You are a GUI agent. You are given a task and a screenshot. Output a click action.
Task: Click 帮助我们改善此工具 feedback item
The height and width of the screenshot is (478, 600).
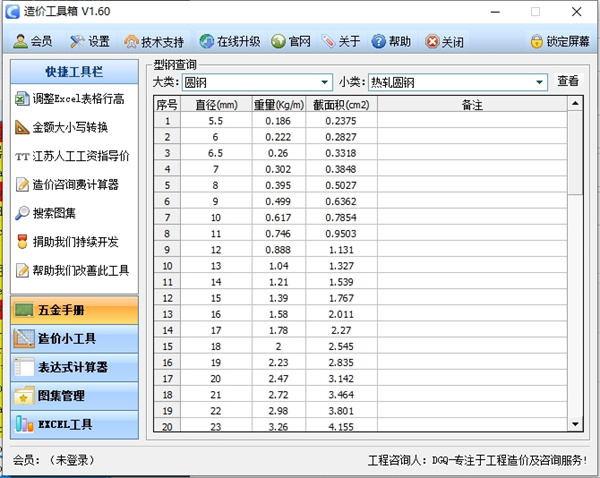[x=72, y=271]
